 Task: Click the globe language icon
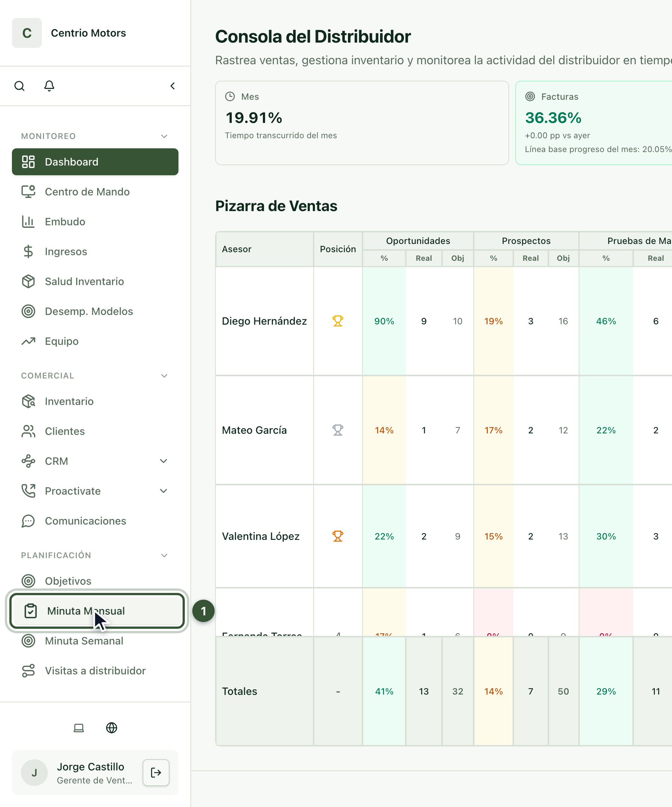tap(111, 728)
